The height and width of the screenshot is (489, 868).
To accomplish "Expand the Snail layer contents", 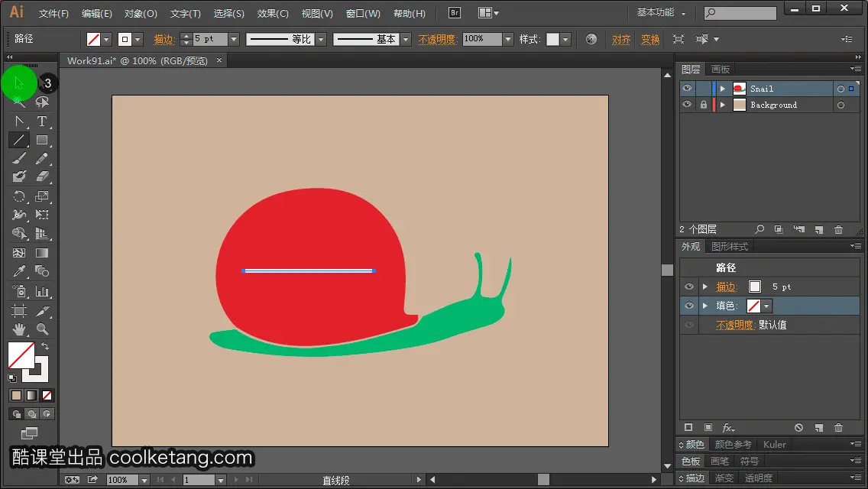I will pos(722,89).
